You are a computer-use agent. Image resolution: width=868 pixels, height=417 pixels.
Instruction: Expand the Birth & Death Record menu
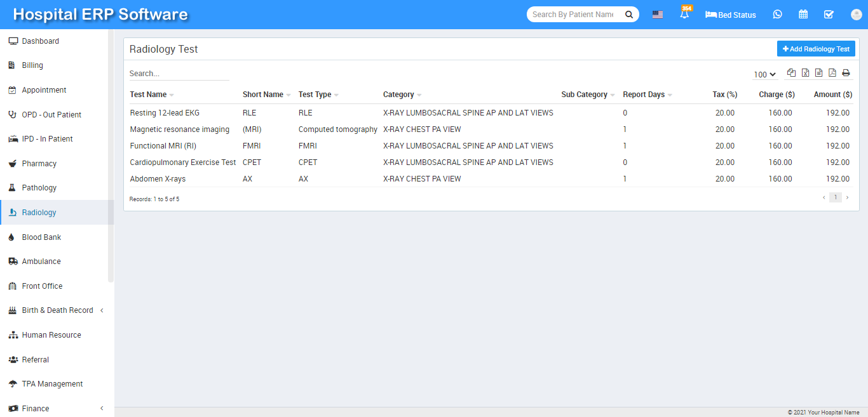click(57, 310)
